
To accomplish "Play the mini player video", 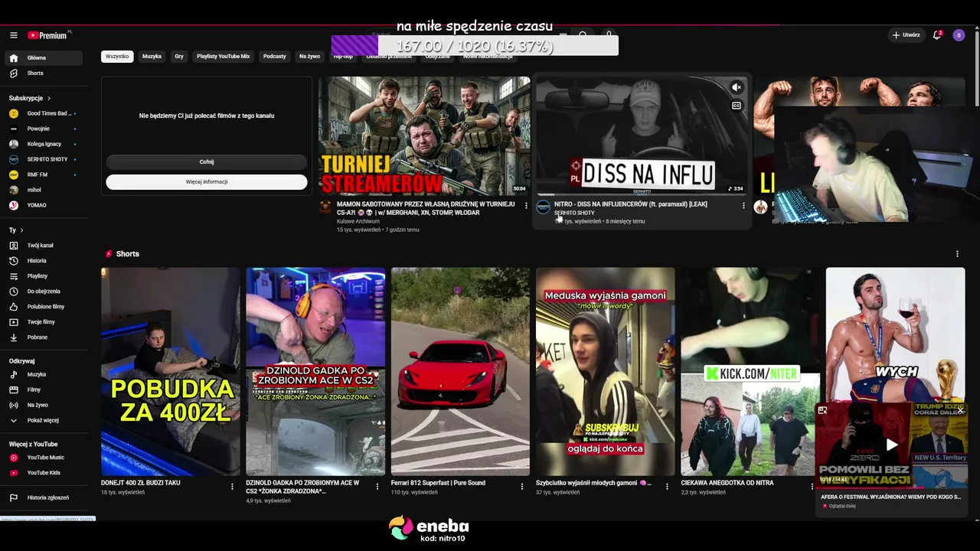I will (891, 445).
